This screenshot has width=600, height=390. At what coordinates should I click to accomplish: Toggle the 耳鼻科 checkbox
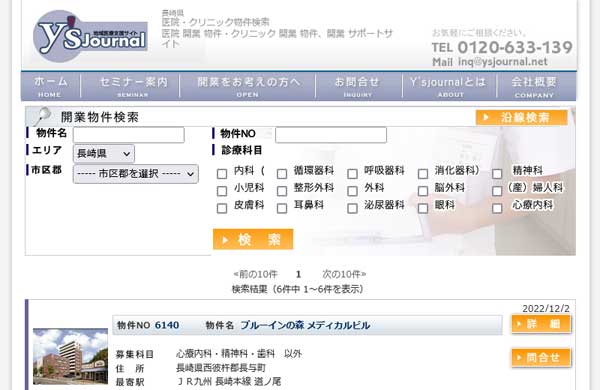pos(282,208)
